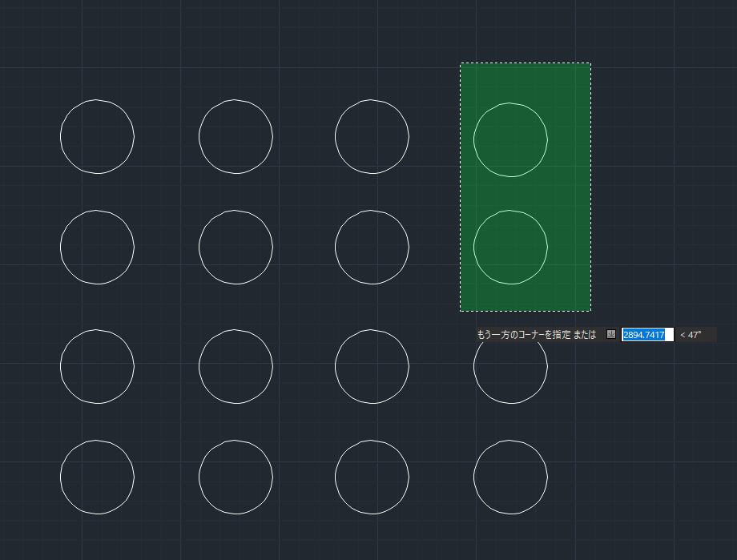The height and width of the screenshot is (560, 737).
Task: Click the 47° angle readout
Action: point(691,335)
